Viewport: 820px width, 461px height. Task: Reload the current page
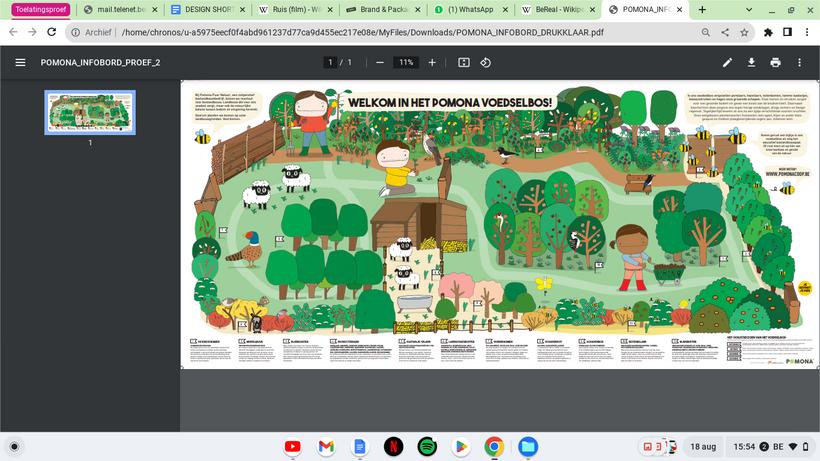[x=52, y=32]
